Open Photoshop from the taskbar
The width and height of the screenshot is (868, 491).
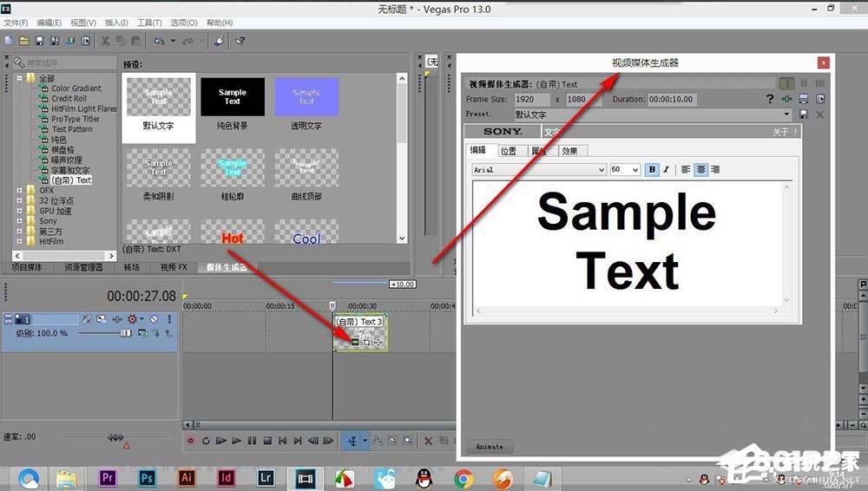click(147, 478)
